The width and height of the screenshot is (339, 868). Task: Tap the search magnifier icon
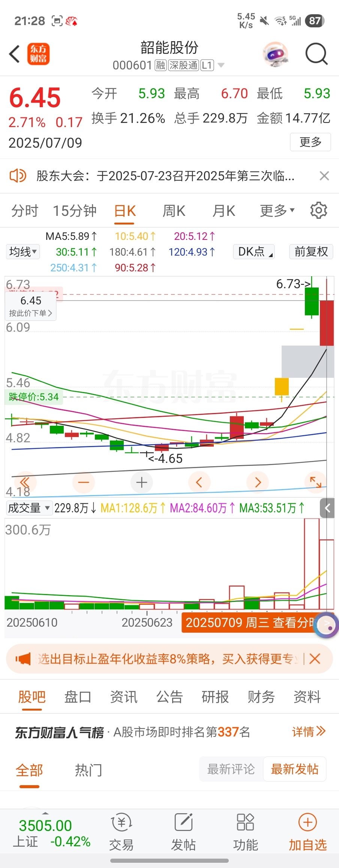(x=316, y=54)
